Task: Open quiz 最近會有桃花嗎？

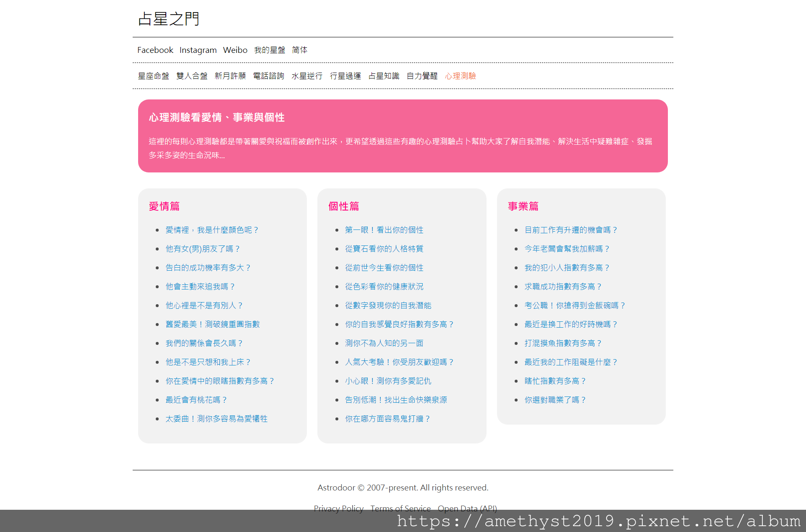Action: [x=197, y=400]
